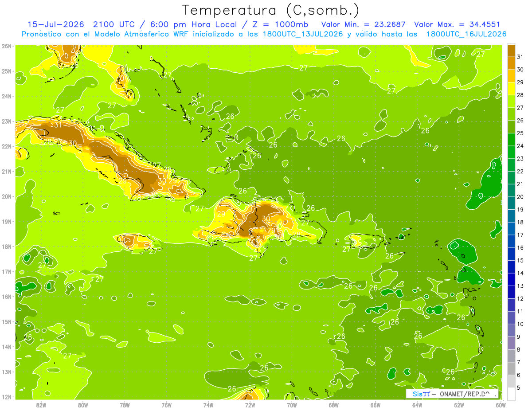Click the 66W longitude axis label

376,405
